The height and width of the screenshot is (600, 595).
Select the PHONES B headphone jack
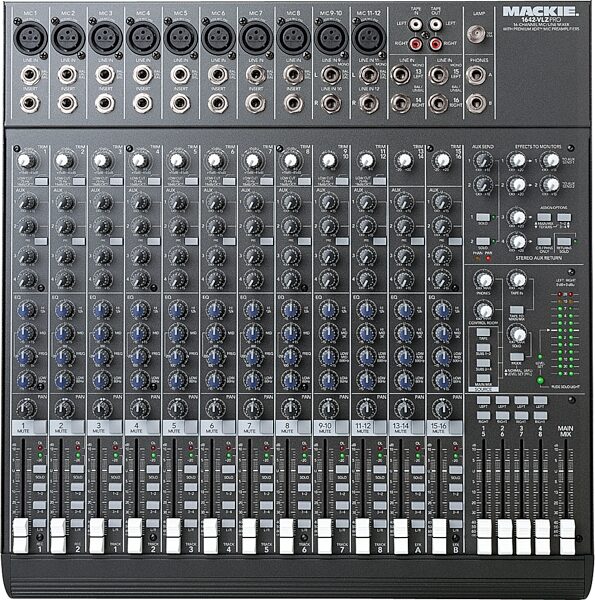(x=476, y=103)
